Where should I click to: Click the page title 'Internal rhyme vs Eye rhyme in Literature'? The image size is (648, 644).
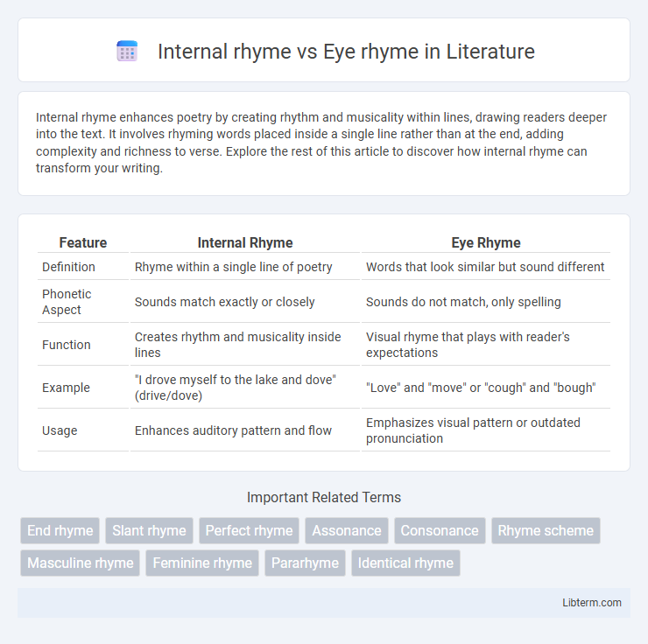346,52
